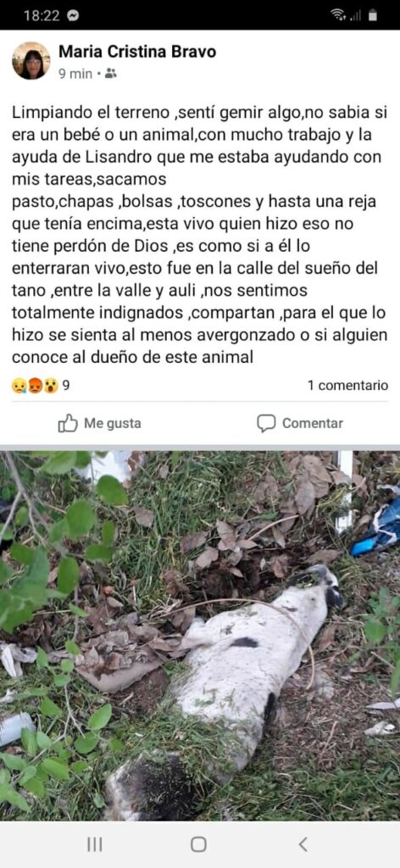The height and width of the screenshot is (868, 400).
Task: Open Maria Cristina Bravo's profile name link
Action: click(x=137, y=52)
